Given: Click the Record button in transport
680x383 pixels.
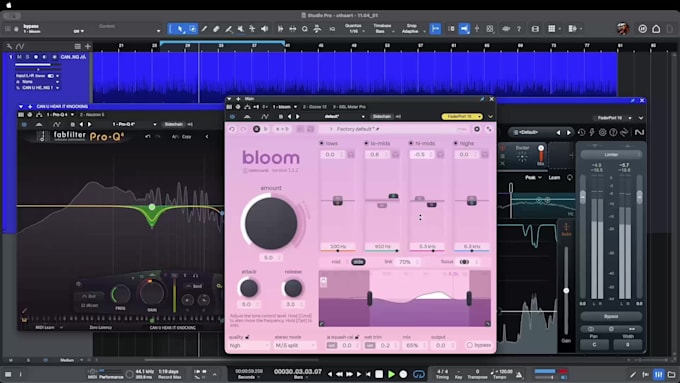Looking at the screenshot, I should pyautogui.click(x=403, y=374).
